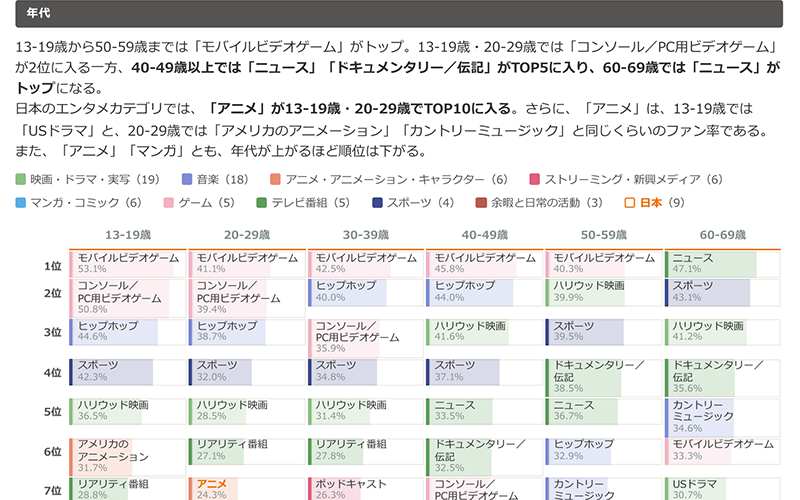The height and width of the screenshot is (500, 800).
Task: Click the スポーツ 34.8% cell
Action: (x=366, y=372)
